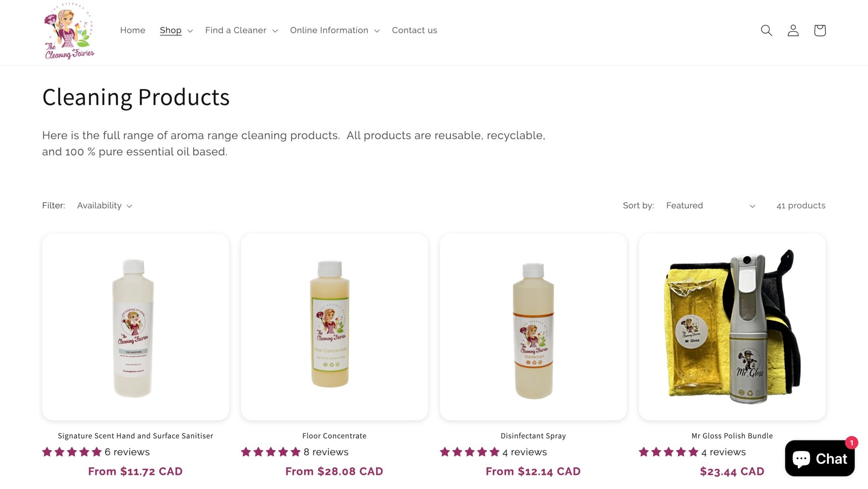868x489 pixels.
Task: View the Disinfectant Spray product
Action: (533, 435)
